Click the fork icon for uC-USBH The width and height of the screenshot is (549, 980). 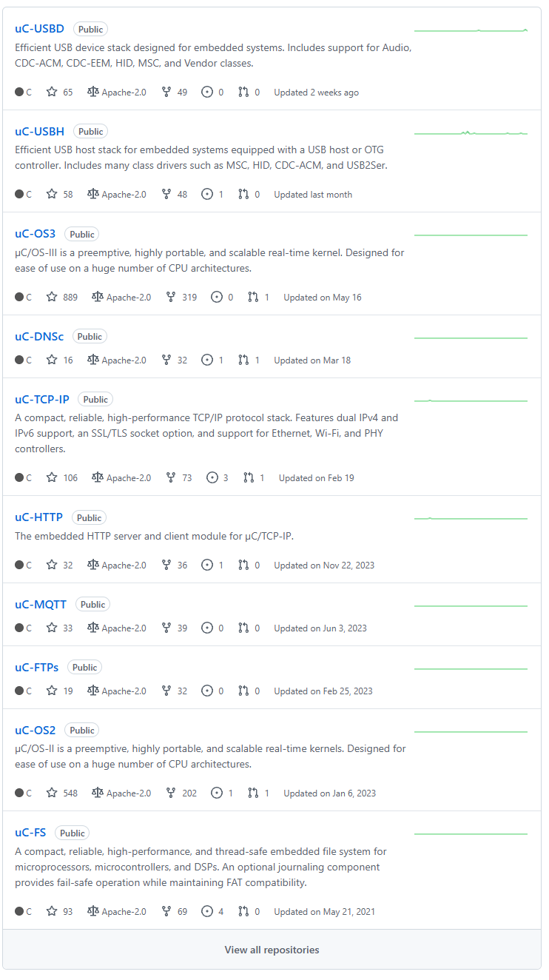pyautogui.click(x=166, y=195)
